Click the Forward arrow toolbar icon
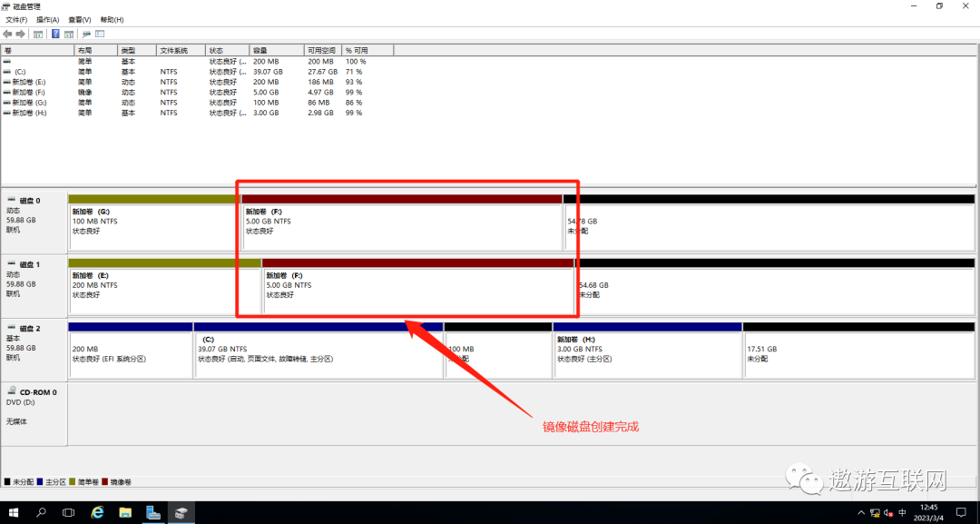This screenshot has width=980, height=524. pos(21,34)
